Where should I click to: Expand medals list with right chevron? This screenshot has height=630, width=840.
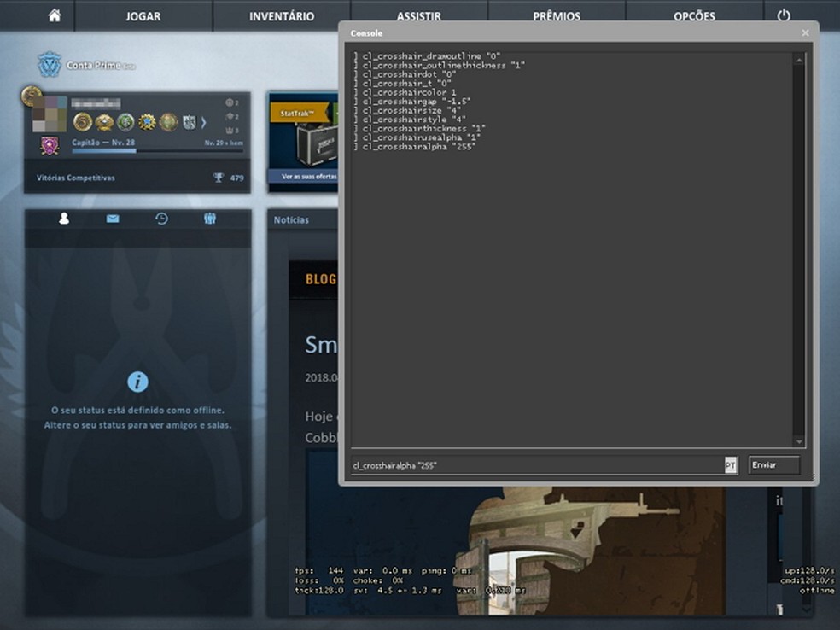click(x=204, y=122)
